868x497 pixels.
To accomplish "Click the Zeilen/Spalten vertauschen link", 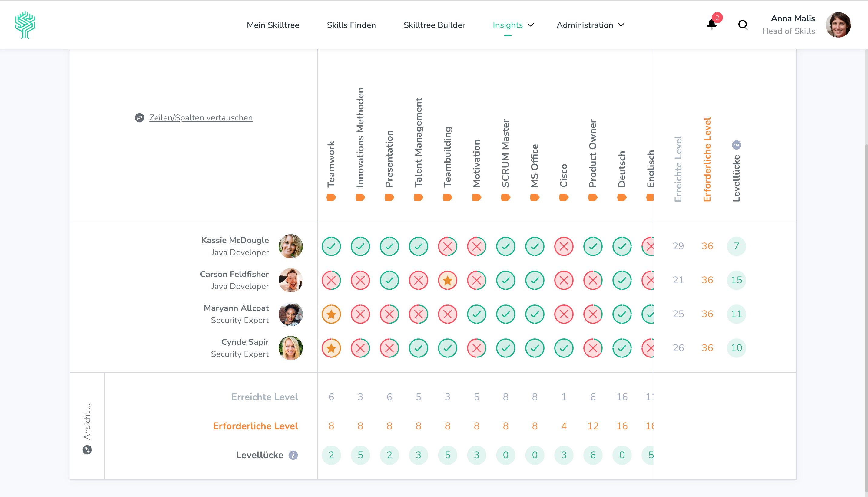I will [x=201, y=118].
